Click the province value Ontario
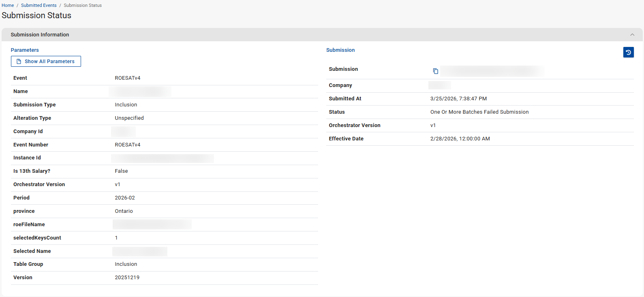 tap(124, 211)
